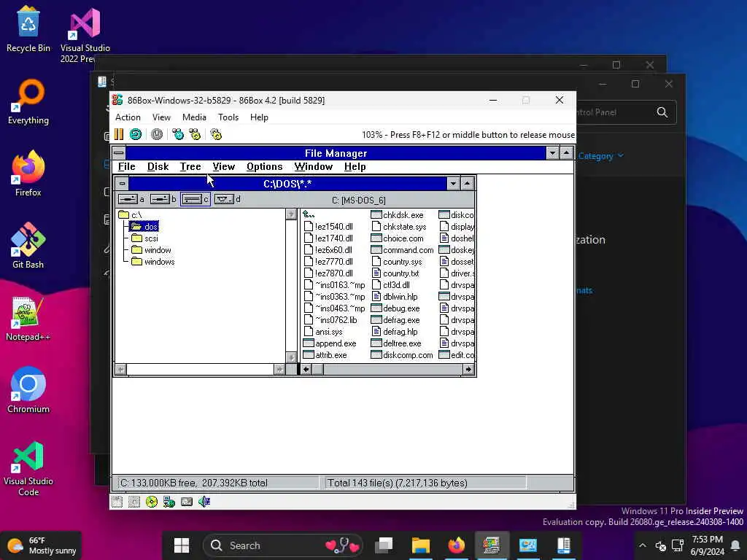Image resolution: width=747 pixels, height=560 pixels.
Task: Select drive a in File Manager
Action: (131, 199)
